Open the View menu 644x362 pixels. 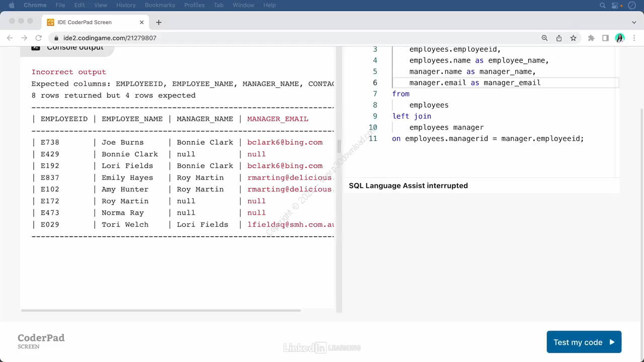pos(101,5)
